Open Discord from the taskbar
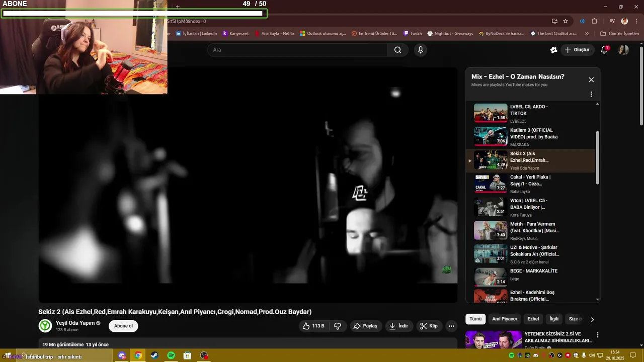This screenshot has height=362, width=644. pyautogui.click(x=122, y=355)
